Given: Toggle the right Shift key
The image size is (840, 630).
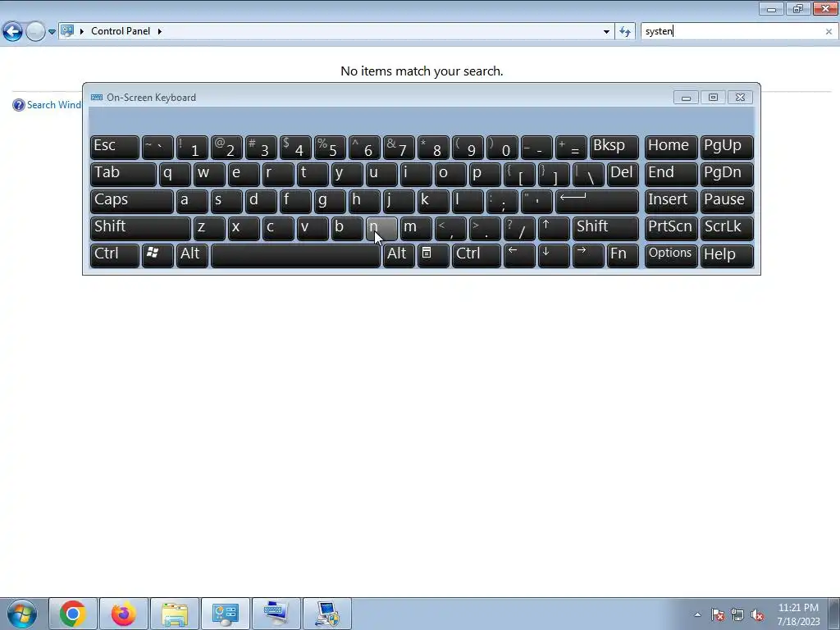Looking at the screenshot, I should coord(605,228).
